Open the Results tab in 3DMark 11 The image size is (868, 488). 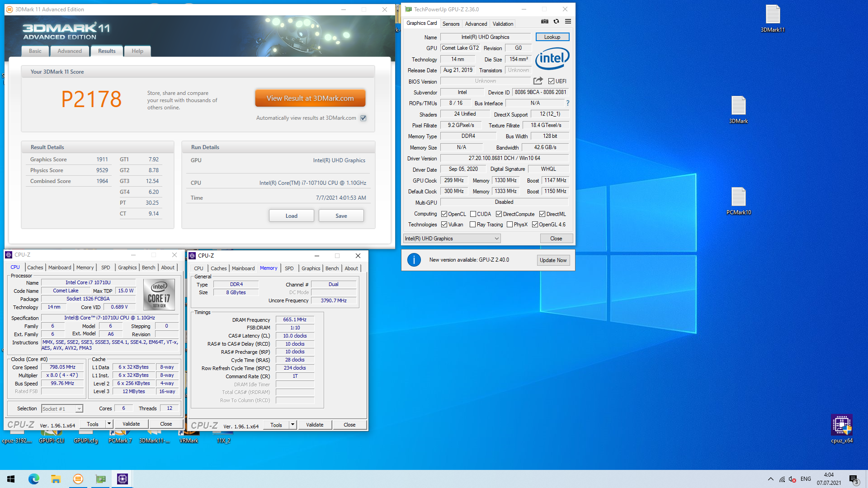[x=107, y=51]
